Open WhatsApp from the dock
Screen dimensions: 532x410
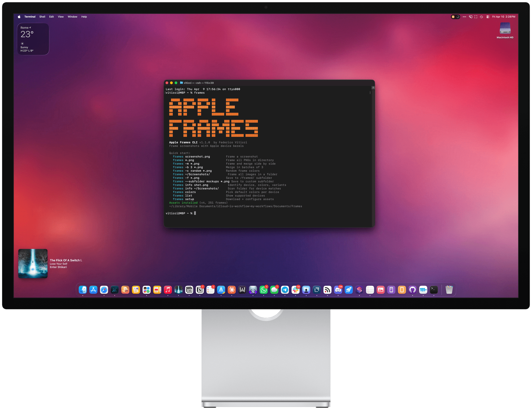point(264,290)
